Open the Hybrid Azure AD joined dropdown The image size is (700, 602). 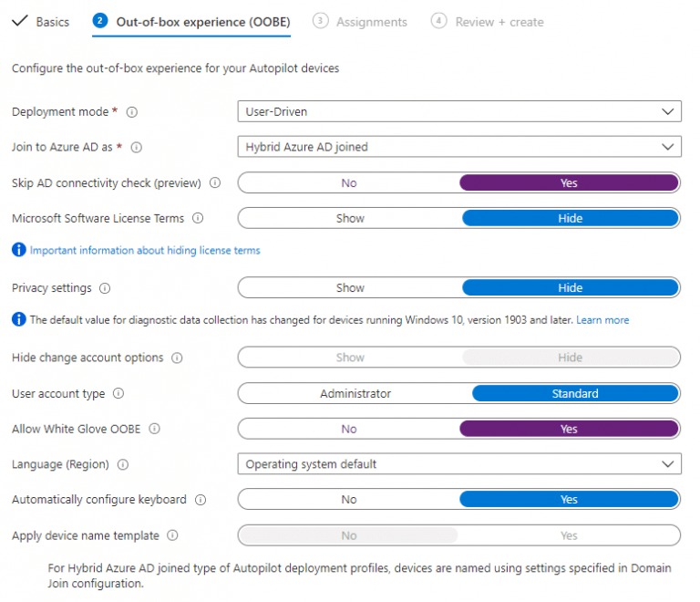click(459, 147)
